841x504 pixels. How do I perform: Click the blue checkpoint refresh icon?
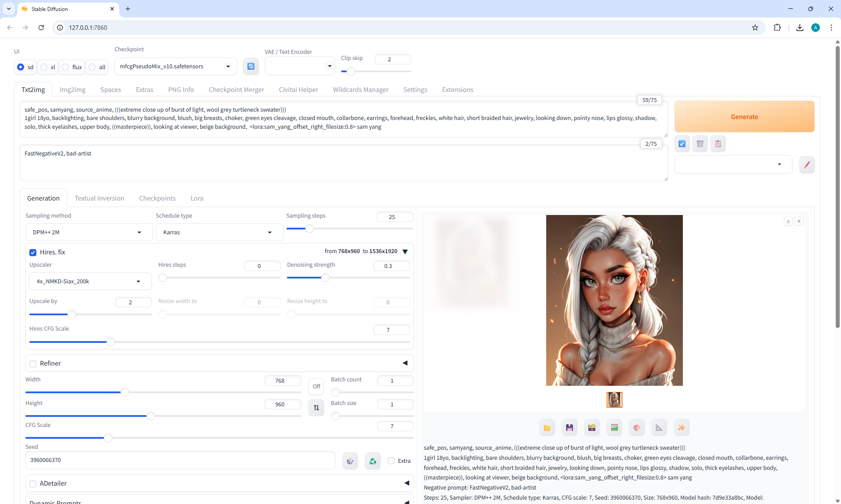(251, 66)
